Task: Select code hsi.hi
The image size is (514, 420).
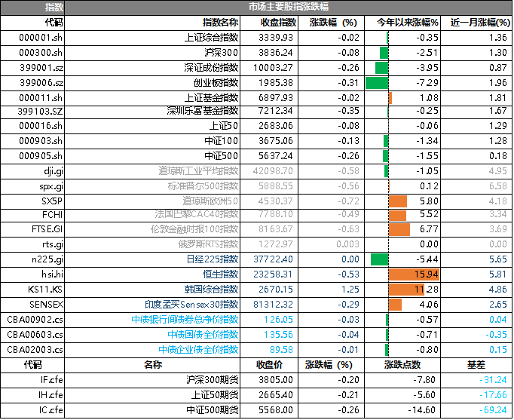Action: (x=52, y=274)
